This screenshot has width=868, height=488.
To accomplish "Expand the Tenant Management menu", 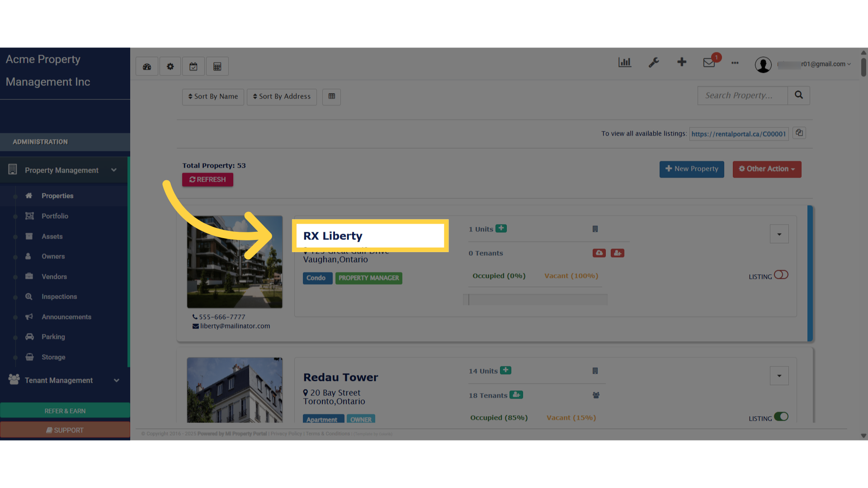I will [65, 380].
